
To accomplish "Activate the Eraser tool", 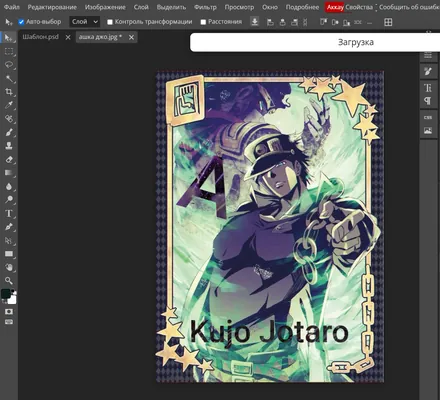I will tap(9, 159).
